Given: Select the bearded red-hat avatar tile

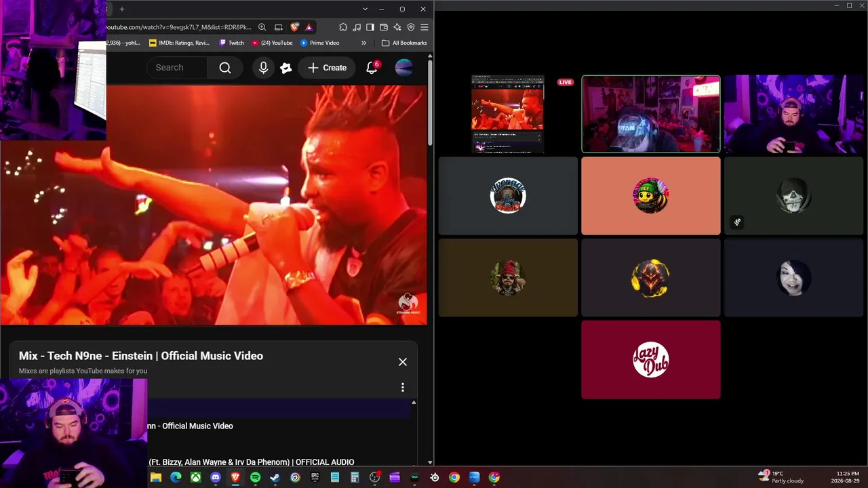Looking at the screenshot, I should point(508,278).
